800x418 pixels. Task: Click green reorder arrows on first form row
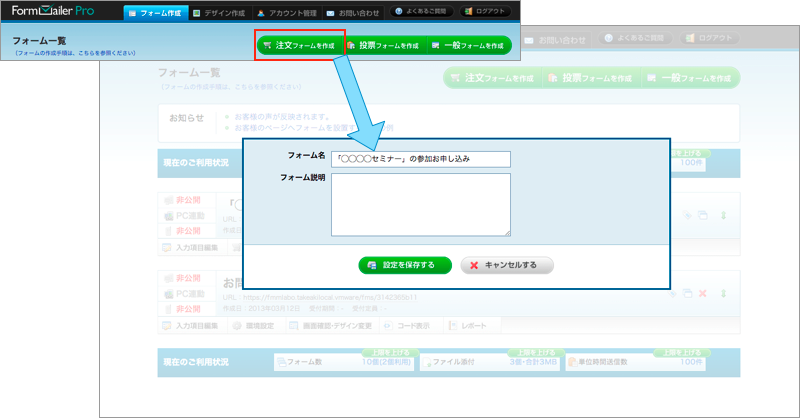click(x=723, y=215)
